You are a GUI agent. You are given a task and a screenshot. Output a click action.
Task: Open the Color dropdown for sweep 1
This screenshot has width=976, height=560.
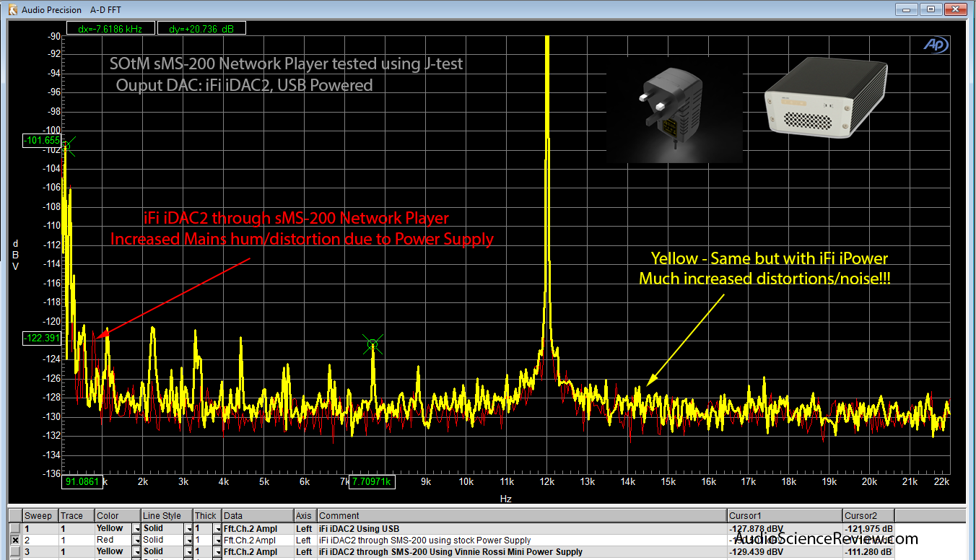click(136, 528)
